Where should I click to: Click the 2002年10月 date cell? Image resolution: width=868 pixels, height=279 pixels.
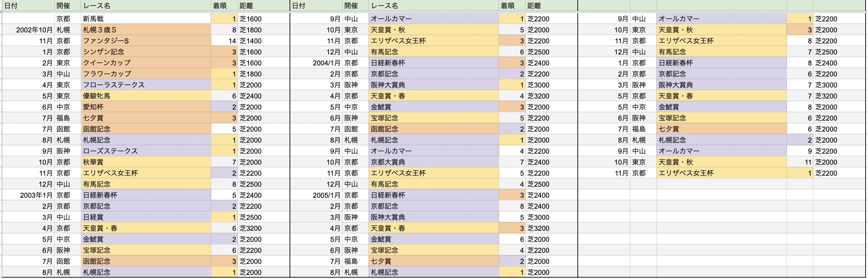[28, 30]
